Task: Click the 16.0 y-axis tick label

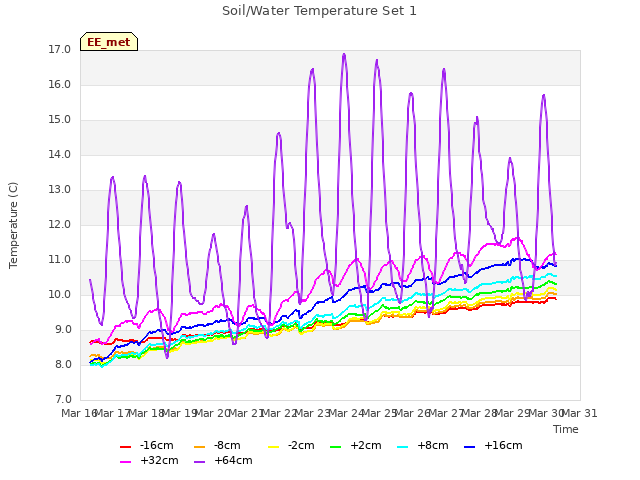Action: [60, 85]
